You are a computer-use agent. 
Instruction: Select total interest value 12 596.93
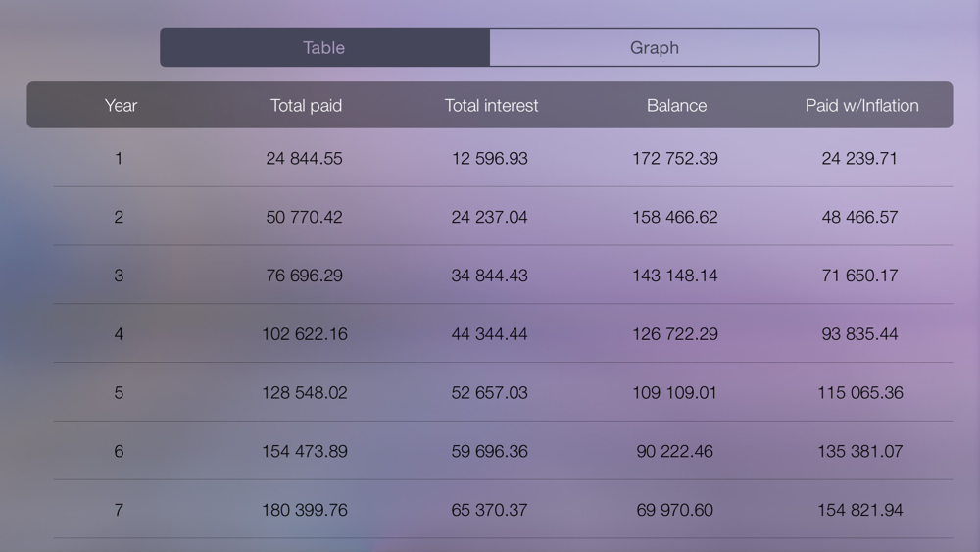489,158
